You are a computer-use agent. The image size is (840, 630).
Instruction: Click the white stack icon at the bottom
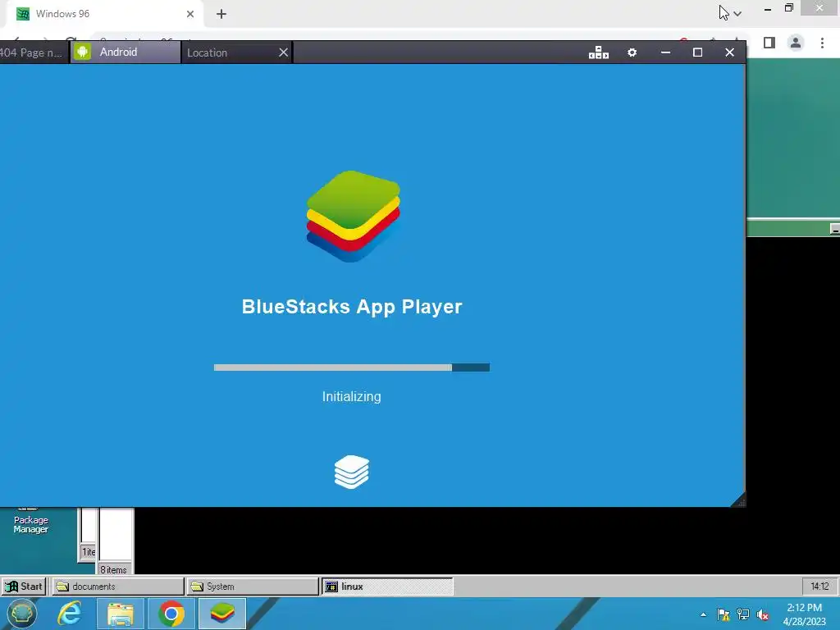tap(352, 472)
